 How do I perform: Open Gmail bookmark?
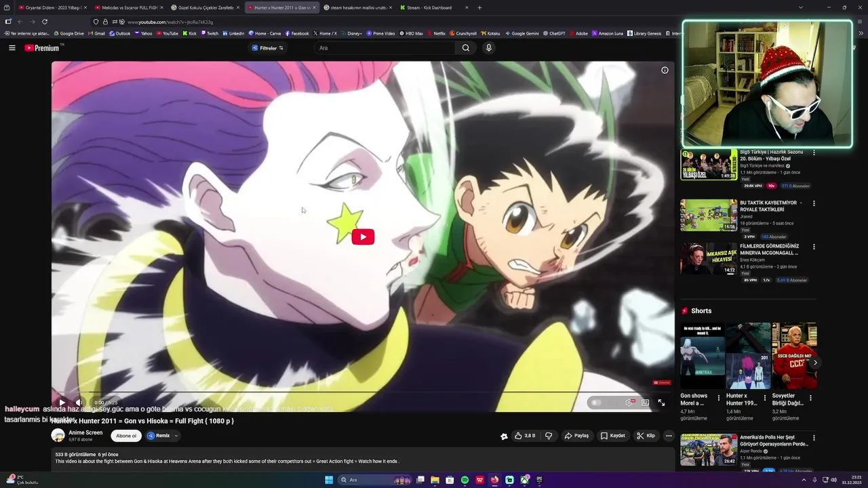point(96,33)
